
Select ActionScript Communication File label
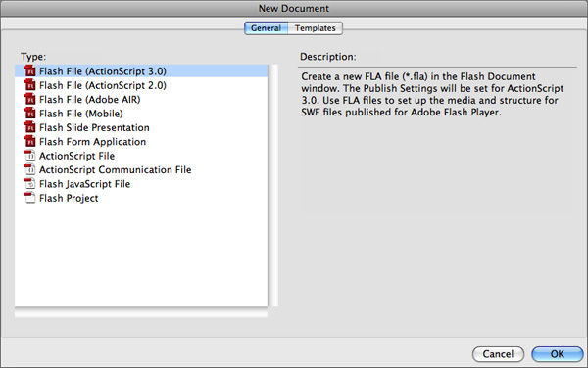click(116, 170)
